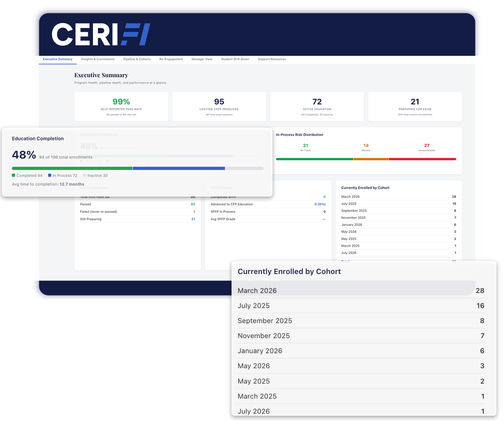Select the 72 Active Education card
This screenshot has width=504, height=441.
coord(317,107)
